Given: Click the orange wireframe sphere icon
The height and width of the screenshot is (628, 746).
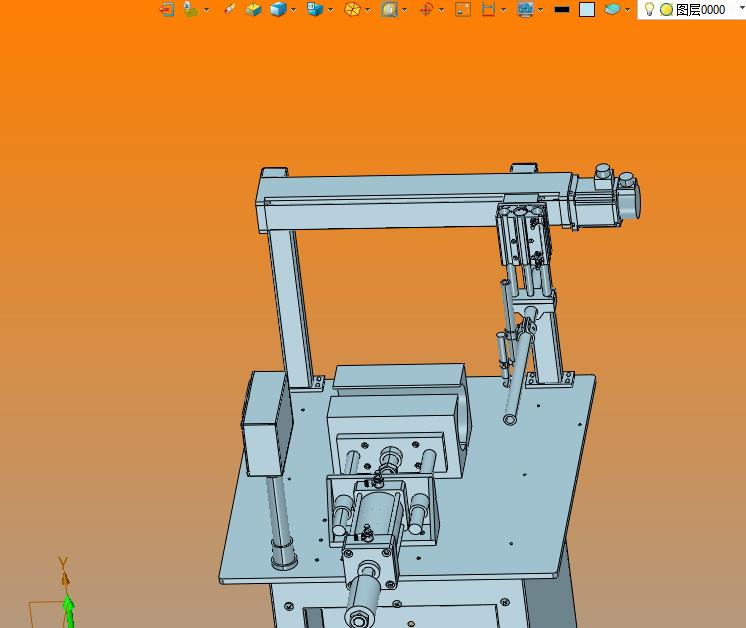Looking at the screenshot, I should [x=353, y=10].
